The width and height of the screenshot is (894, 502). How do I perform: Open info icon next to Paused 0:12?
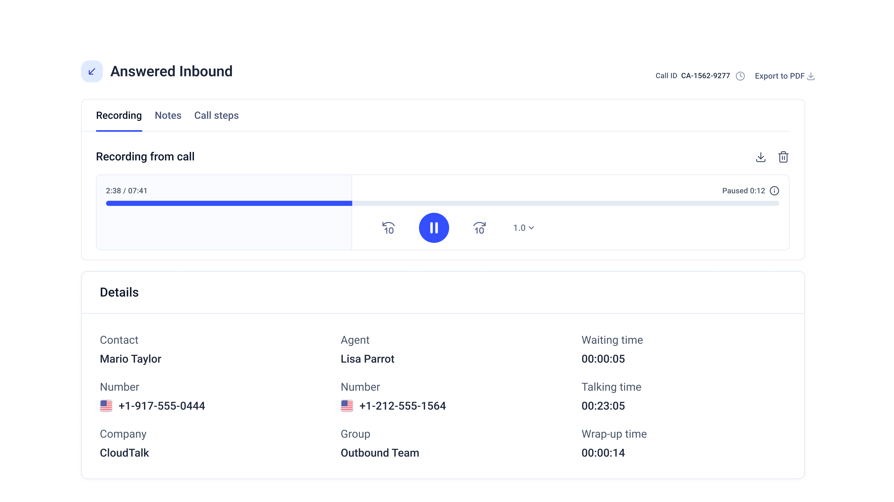point(774,191)
